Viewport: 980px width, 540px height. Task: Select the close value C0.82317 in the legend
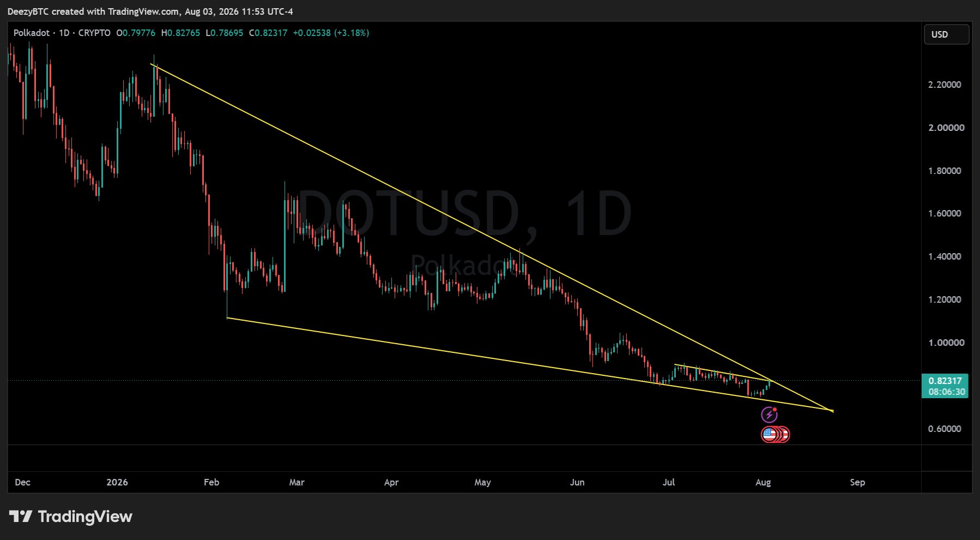click(268, 33)
